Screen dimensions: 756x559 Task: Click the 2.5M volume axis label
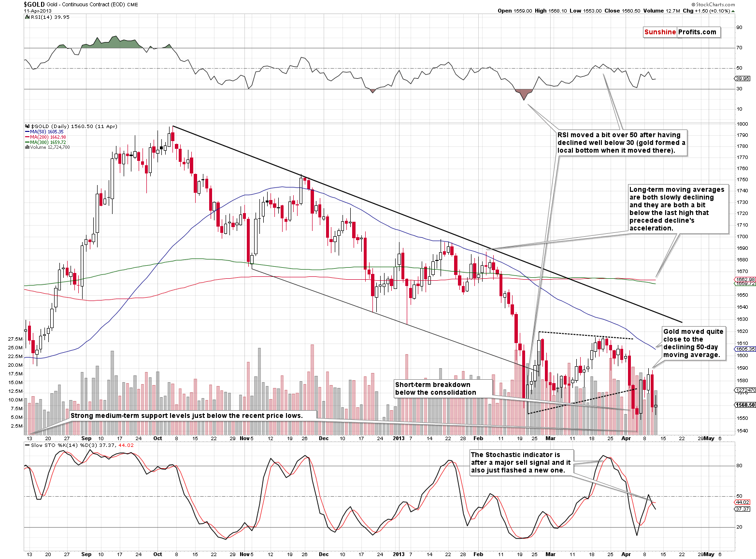tap(17, 426)
